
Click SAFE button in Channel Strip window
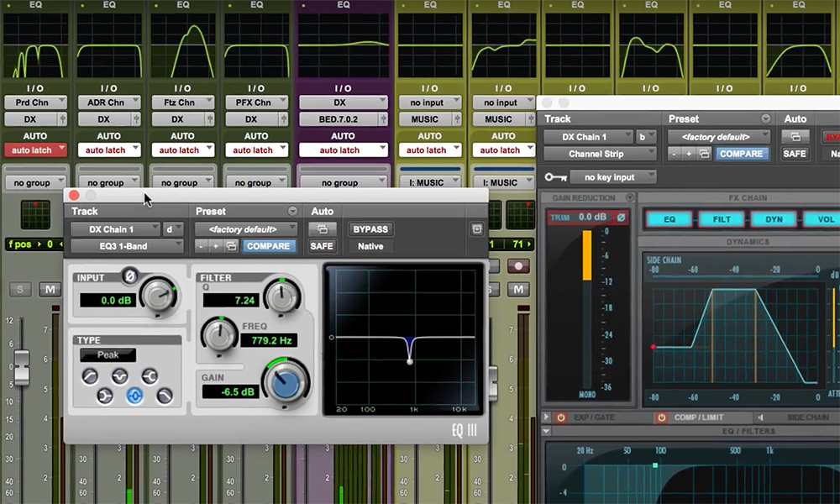tap(795, 154)
